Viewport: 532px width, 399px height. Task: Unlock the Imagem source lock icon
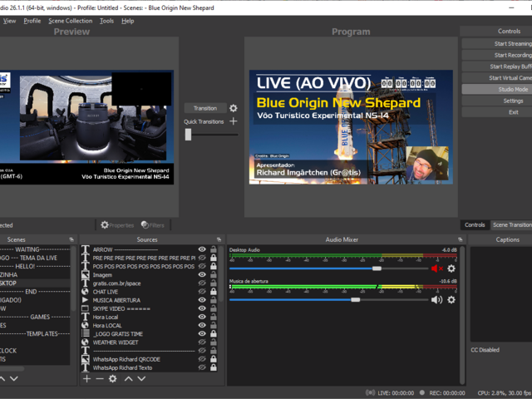click(x=214, y=274)
